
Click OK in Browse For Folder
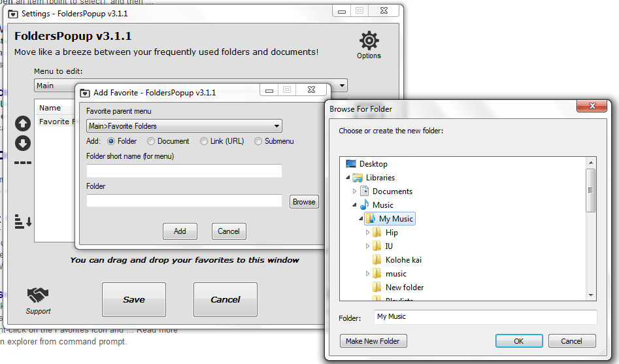coord(519,341)
